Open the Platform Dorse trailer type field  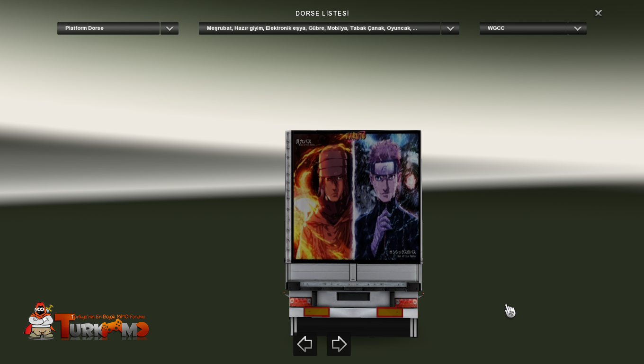(108, 28)
